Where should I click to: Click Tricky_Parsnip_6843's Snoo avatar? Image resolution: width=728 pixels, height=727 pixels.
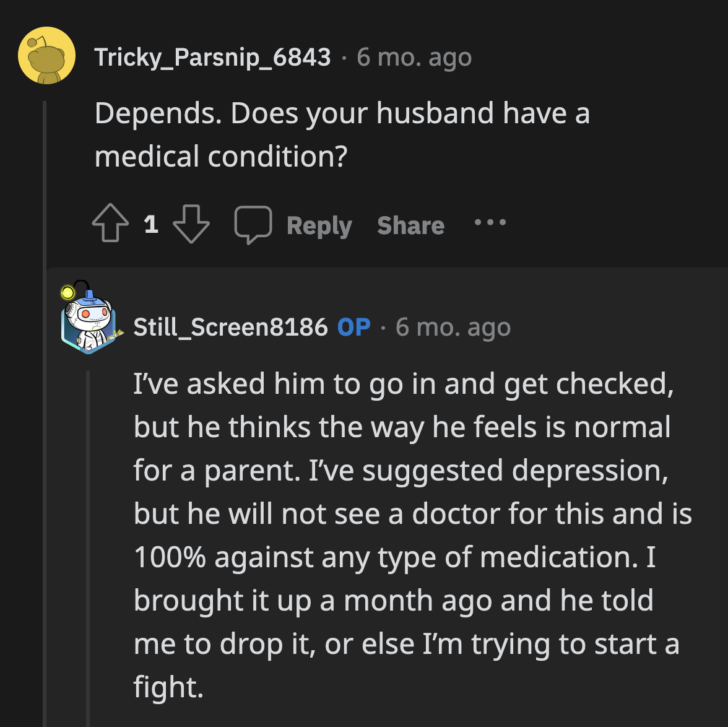[x=46, y=55]
